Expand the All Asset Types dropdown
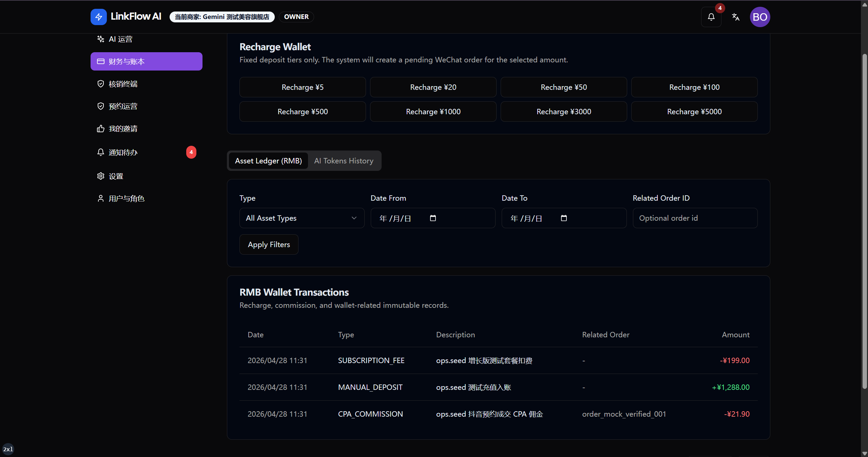The width and height of the screenshot is (868, 457). 302,218
